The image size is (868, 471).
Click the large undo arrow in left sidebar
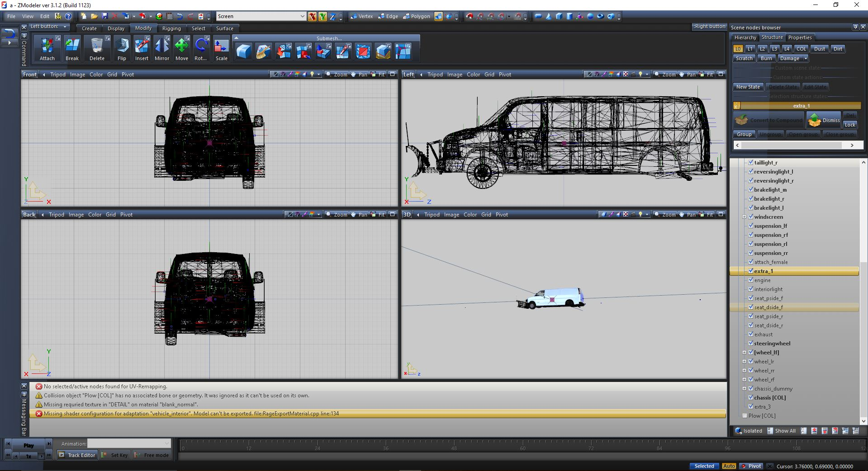tap(9, 33)
